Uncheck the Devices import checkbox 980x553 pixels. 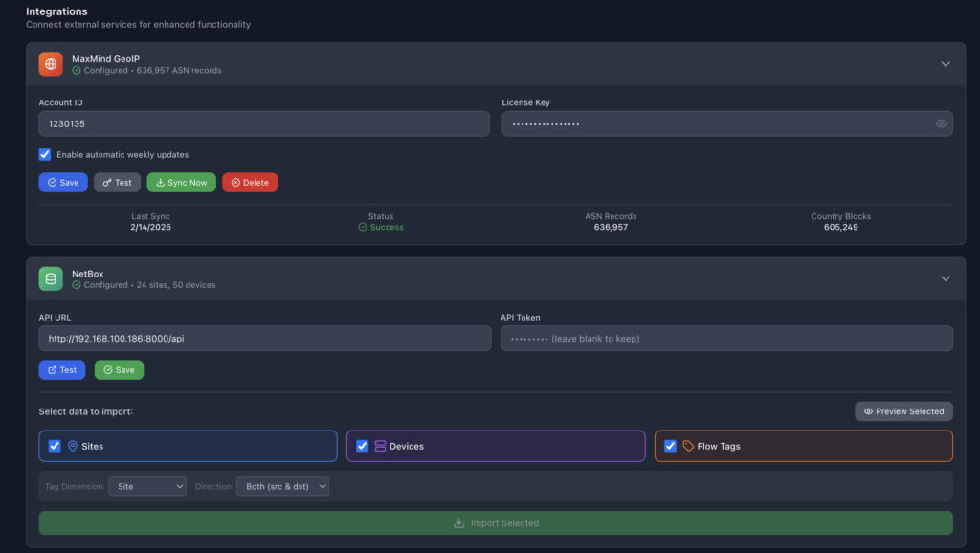363,446
